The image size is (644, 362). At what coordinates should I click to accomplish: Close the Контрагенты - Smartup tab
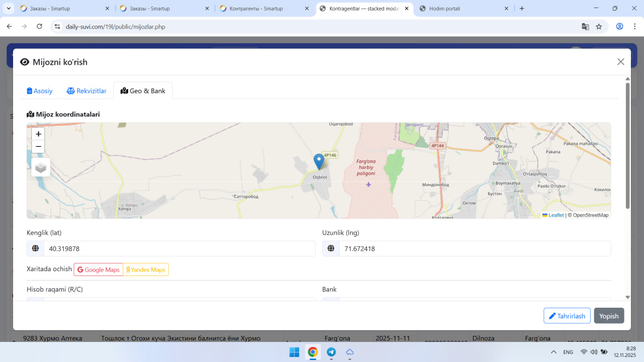pyautogui.click(x=307, y=9)
